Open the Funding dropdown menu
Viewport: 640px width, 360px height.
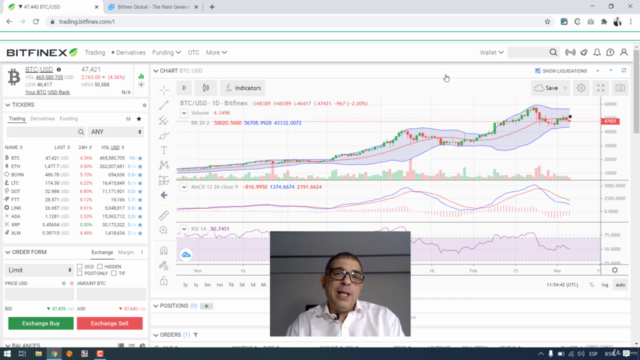click(167, 52)
